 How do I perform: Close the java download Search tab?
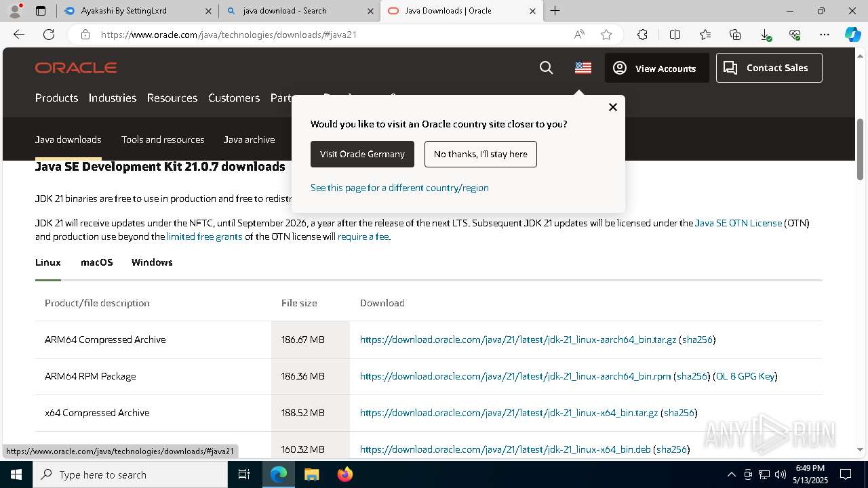click(x=370, y=11)
